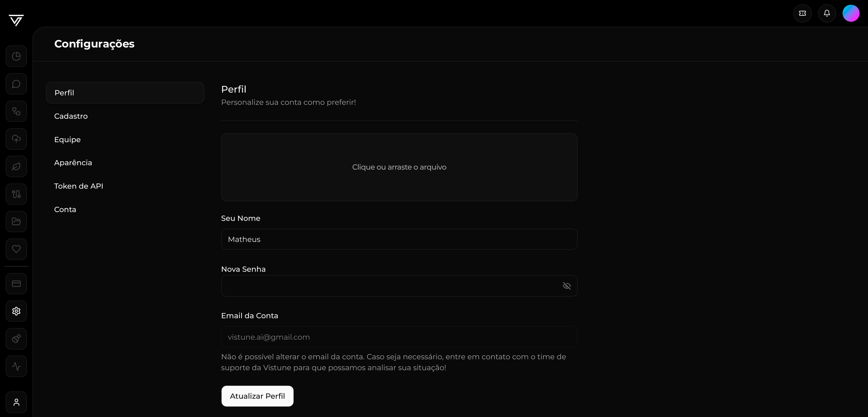Click the 'Nova Senha' label
This screenshot has height=417, width=868.
(x=243, y=269)
